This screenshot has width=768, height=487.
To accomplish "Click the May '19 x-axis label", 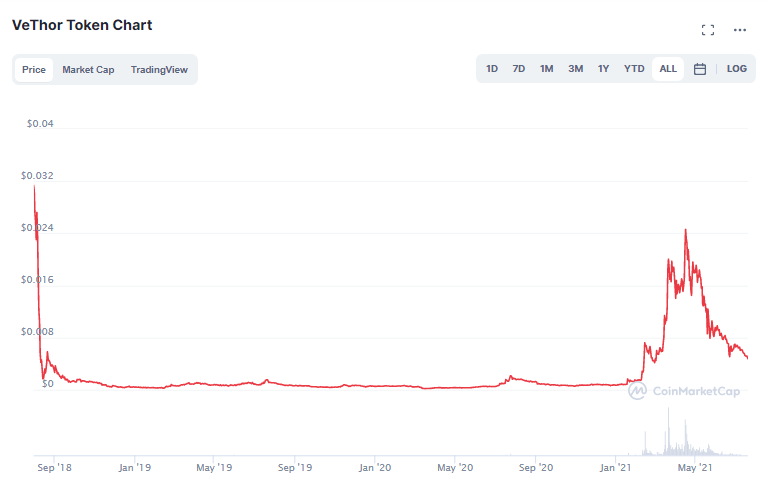I will 214,468.
